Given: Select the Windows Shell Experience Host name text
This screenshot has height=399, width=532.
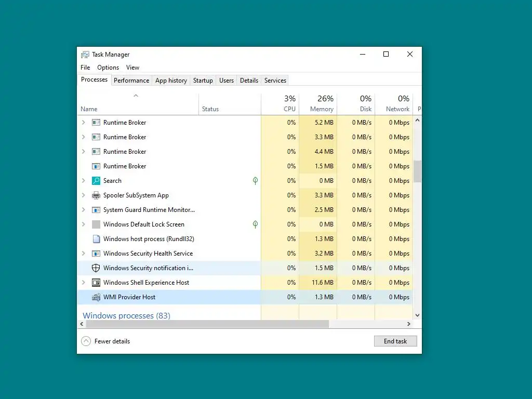Looking at the screenshot, I should [x=146, y=283].
